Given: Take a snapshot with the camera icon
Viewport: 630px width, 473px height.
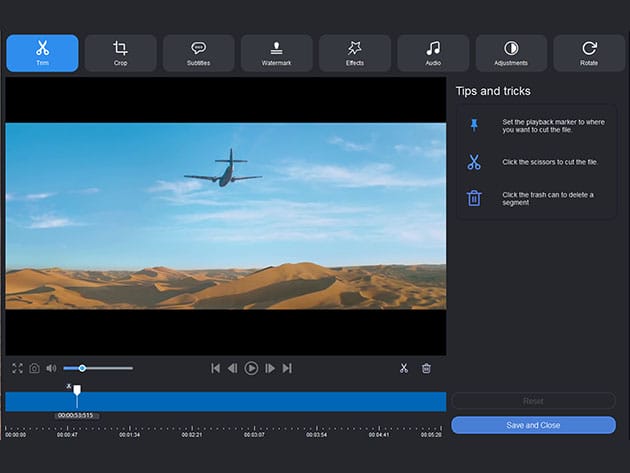Looking at the screenshot, I should point(34,368).
